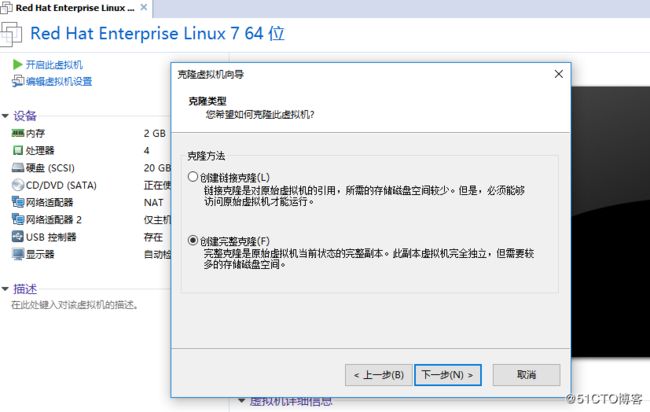Collapse the 设备 devices section
Screen dimensions: 650x412
coord(5,116)
